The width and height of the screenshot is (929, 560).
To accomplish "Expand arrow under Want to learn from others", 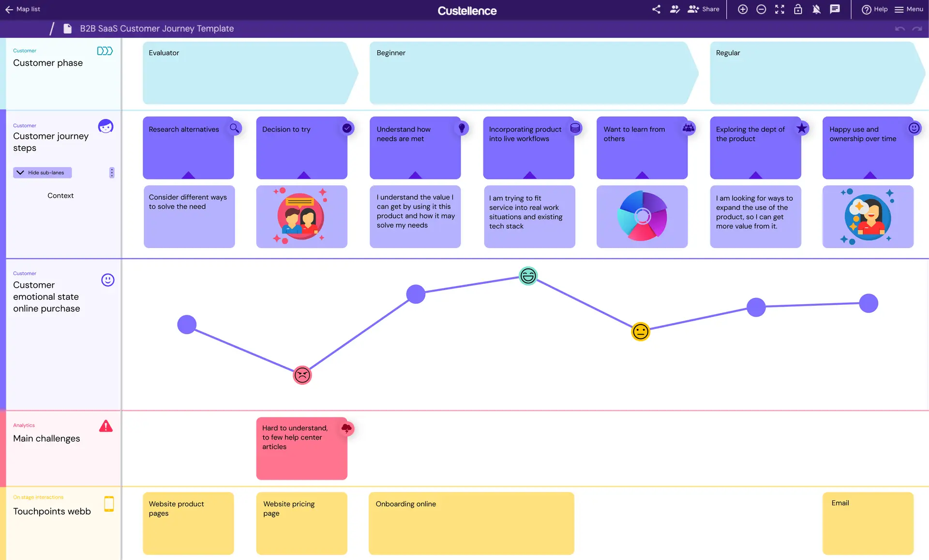I will click(x=642, y=175).
